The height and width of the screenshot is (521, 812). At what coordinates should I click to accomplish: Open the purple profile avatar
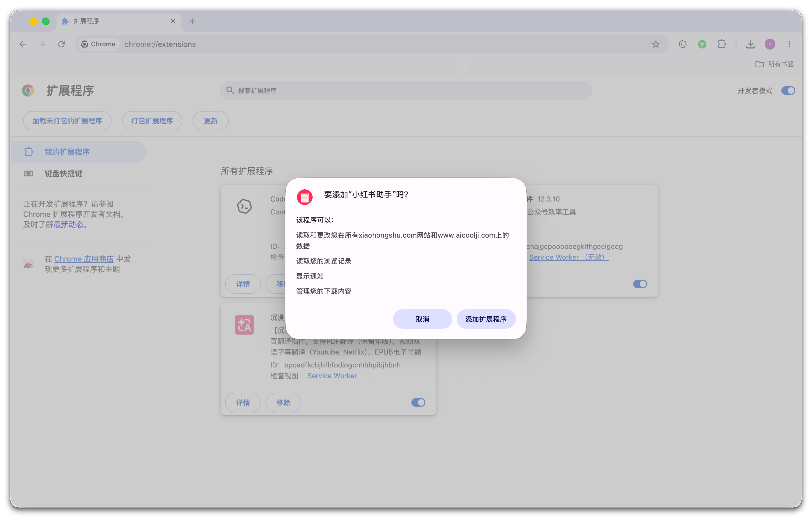click(769, 44)
